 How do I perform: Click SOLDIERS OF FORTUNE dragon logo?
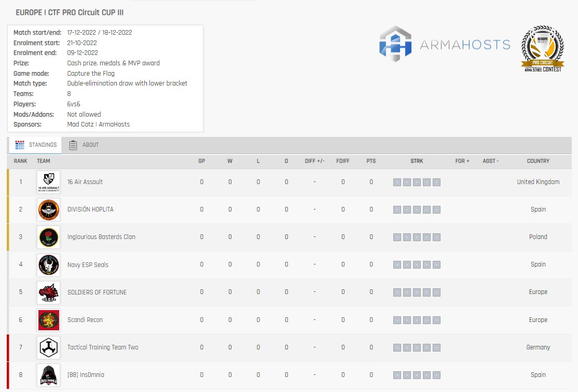pos(49,292)
